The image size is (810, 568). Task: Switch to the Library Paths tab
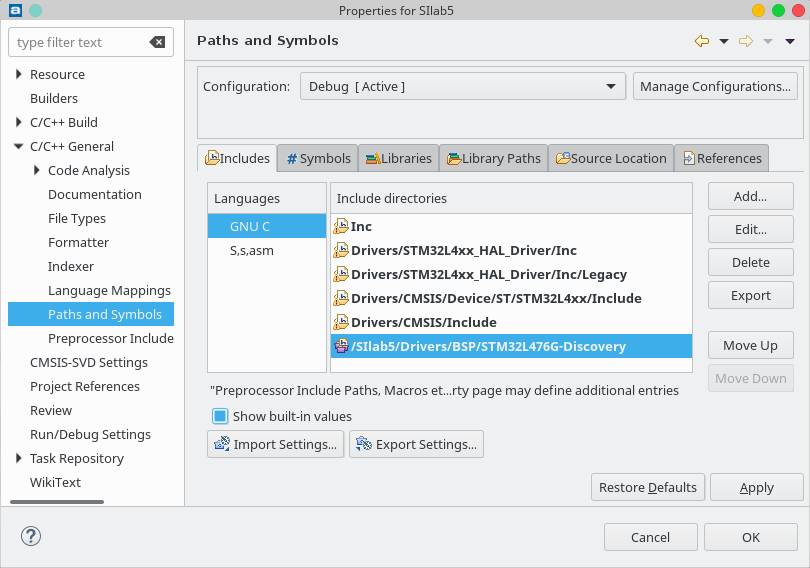coord(493,158)
